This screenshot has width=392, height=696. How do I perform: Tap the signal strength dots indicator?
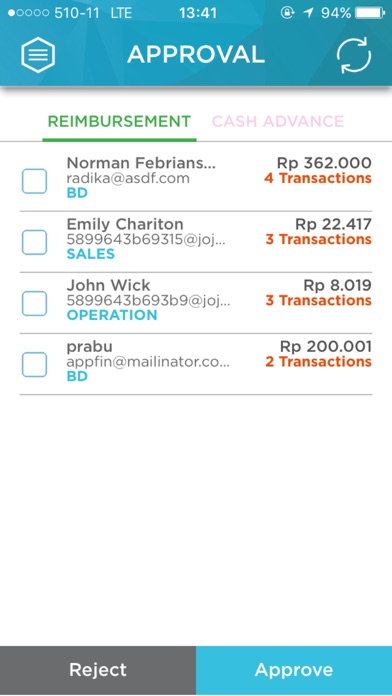click(29, 13)
